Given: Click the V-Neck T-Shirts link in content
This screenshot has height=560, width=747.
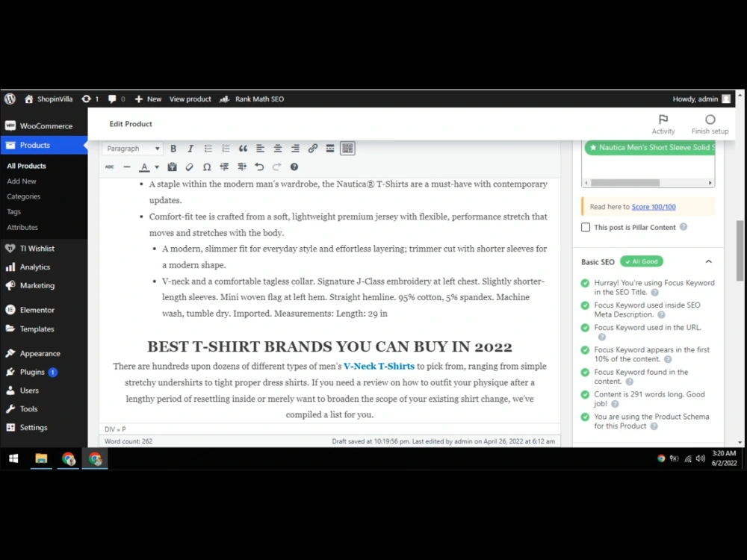Looking at the screenshot, I should (x=379, y=366).
